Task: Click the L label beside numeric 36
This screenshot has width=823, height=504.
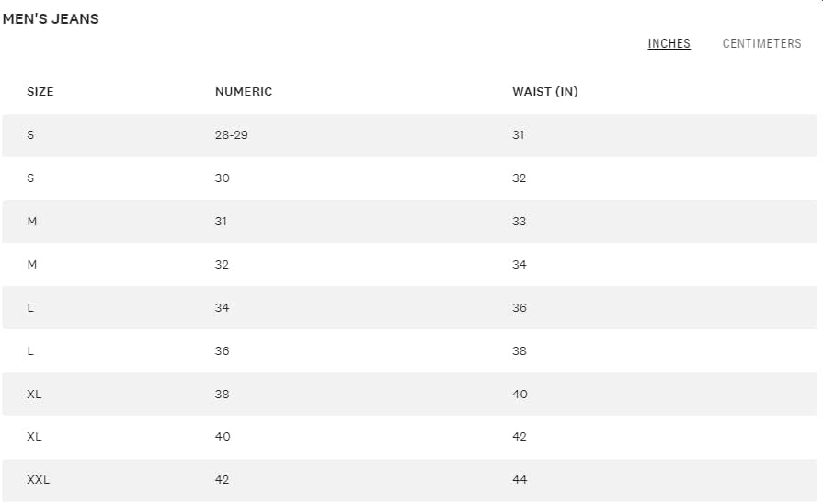Action: pos(30,351)
